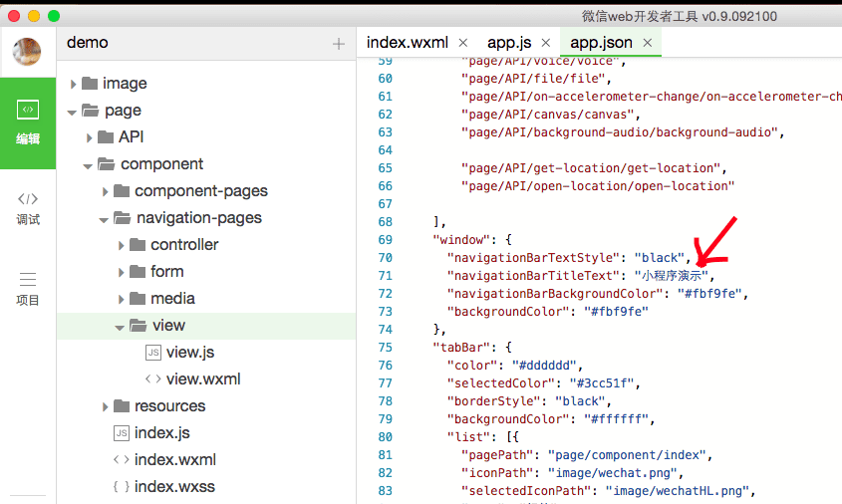Select the index.wxss file
842x504 pixels.
coord(174,487)
